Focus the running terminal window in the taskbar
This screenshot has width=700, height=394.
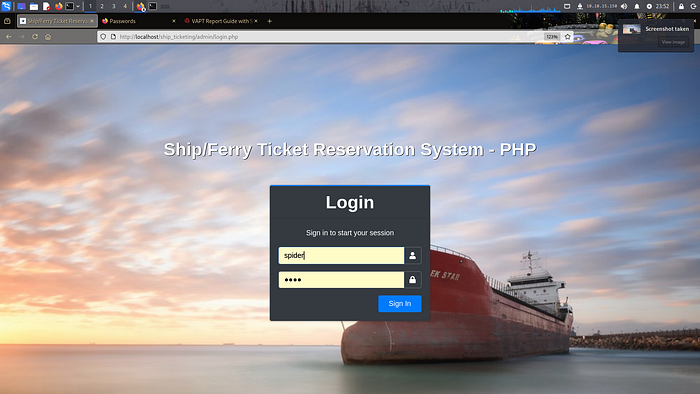click(x=153, y=6)
